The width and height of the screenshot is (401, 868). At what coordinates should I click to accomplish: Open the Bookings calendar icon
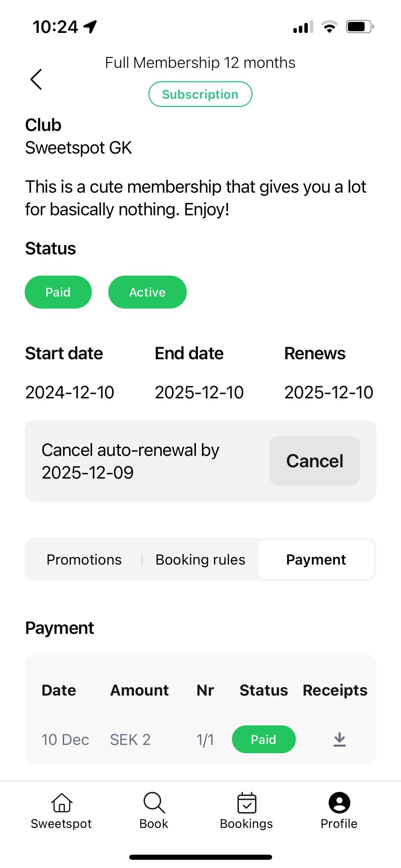(x=247, y=803)
